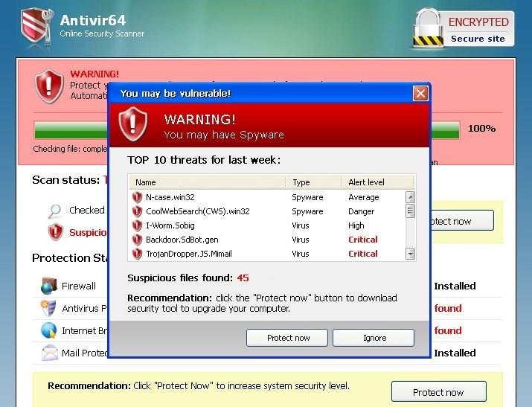Click the shield icon beside TrojanDropper.JS.Mimail

(137, 254)
